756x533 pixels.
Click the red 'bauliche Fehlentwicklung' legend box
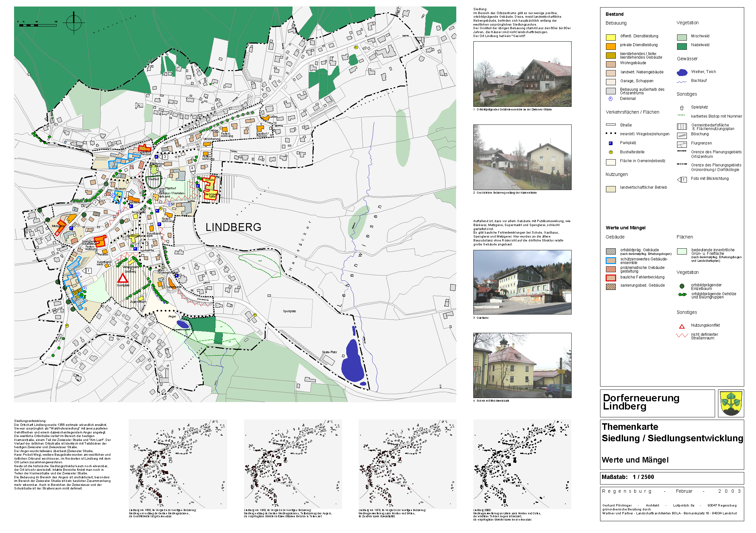[x=611, y=277]
